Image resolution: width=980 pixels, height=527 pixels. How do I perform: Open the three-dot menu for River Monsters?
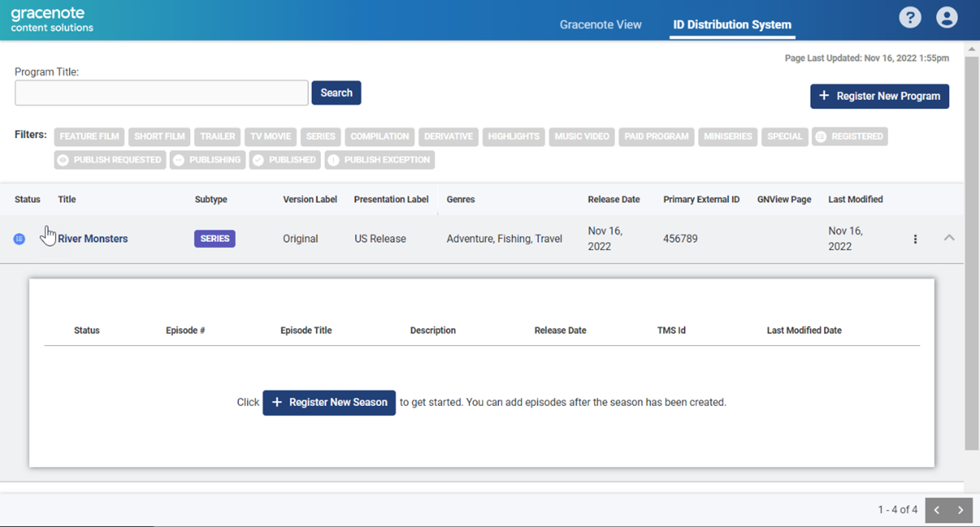(915, 239)
